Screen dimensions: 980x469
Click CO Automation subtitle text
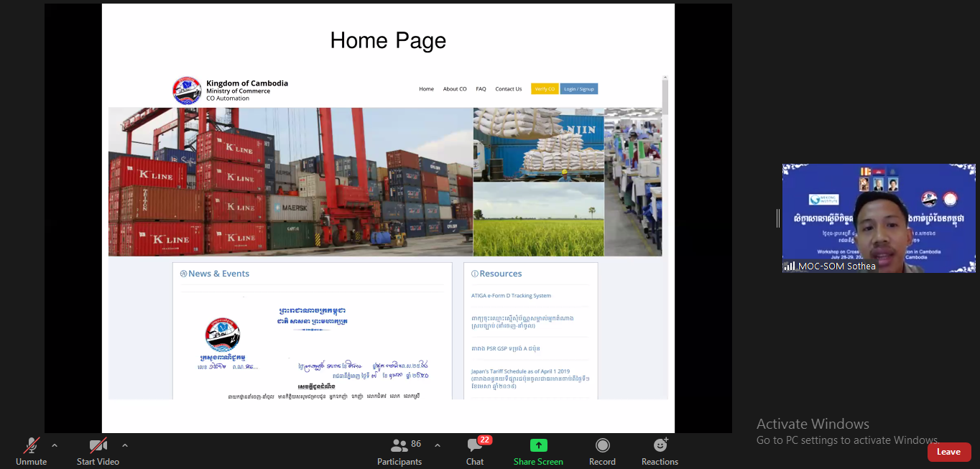pos(228,98)
